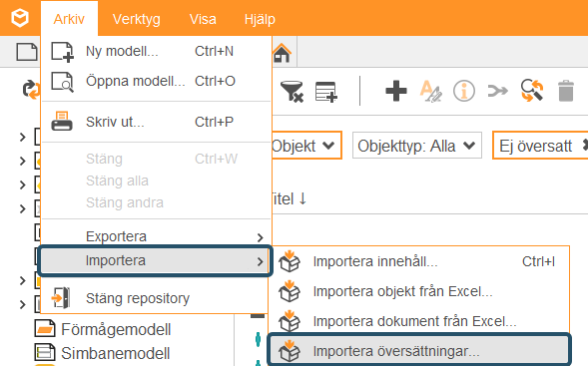
Task: Select Importera objekt från Excel...
Action: [x=418, y=291]
